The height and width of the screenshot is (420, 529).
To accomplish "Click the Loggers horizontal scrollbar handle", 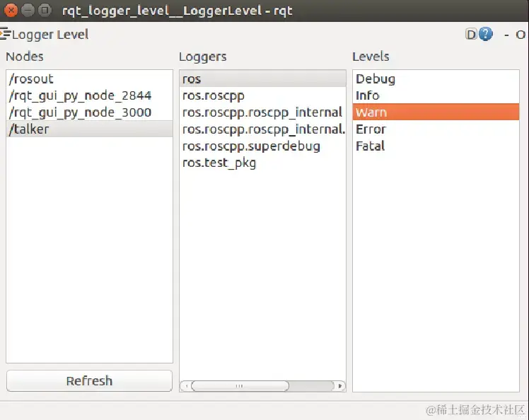I will click(x=240, y=385).
